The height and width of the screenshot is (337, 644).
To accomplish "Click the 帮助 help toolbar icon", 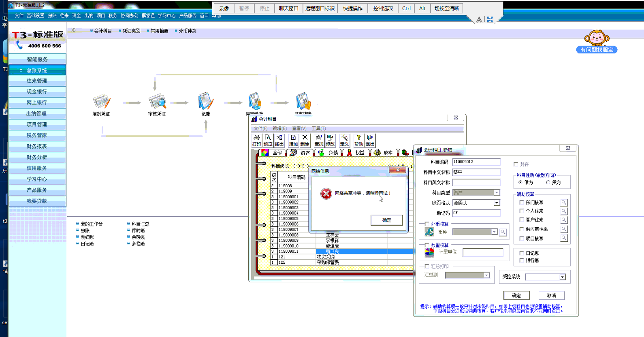I will pyautogui.click(x=358, y=140).
